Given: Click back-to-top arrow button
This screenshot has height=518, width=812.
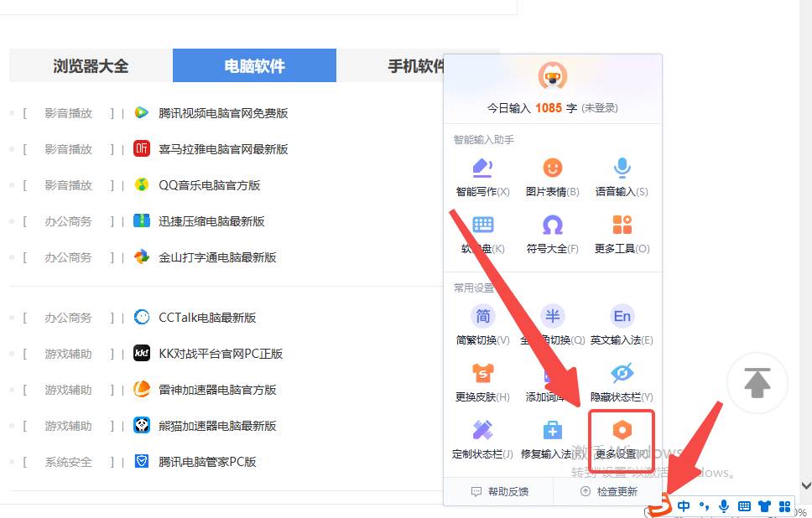Looking at the screenshot, I should tap(757, 383).
